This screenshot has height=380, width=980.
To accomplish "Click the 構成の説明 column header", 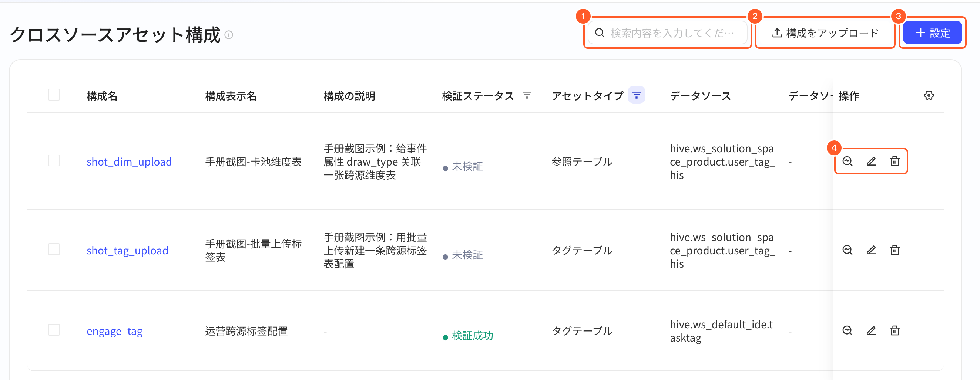I will point(349,96).
